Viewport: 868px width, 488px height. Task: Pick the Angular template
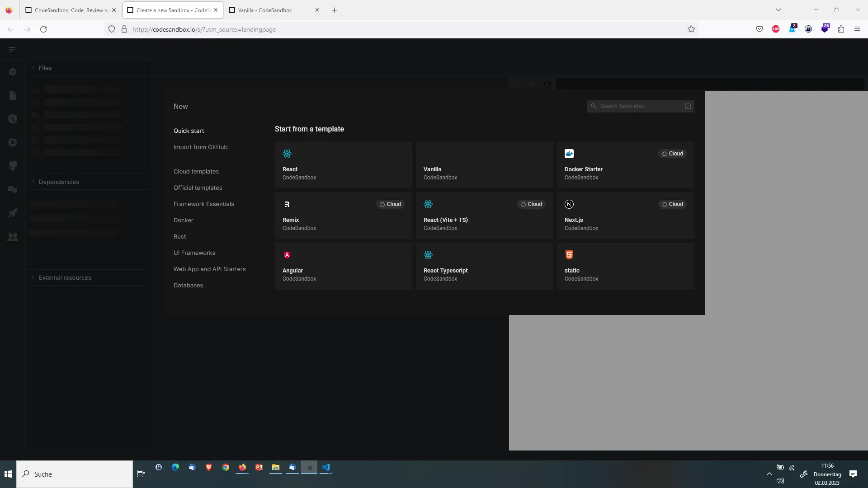coord(344,266)
